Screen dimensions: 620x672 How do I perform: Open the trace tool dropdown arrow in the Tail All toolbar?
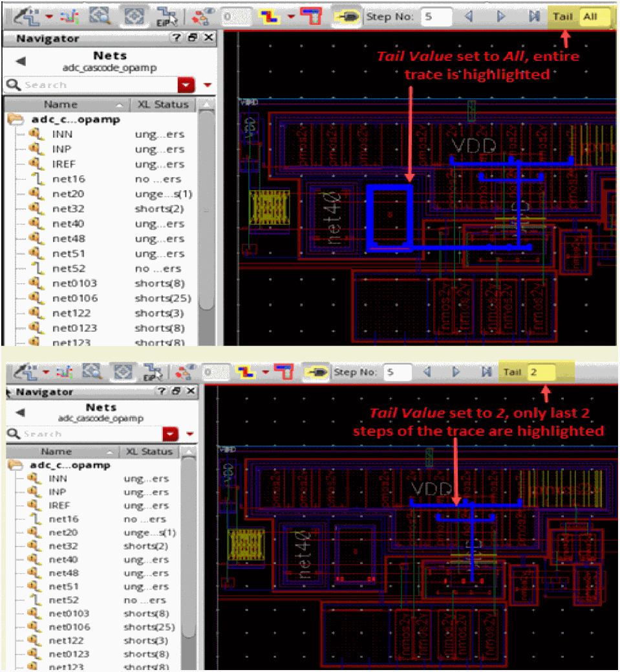[x=49, y=17]
